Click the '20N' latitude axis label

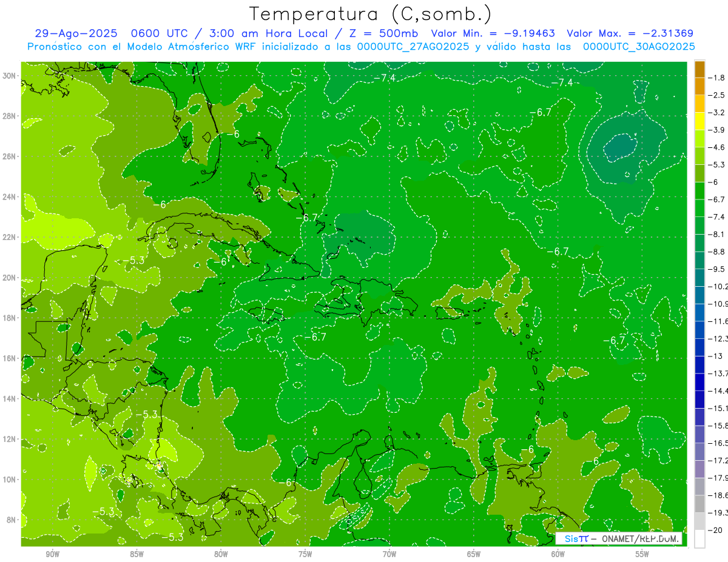9,278
